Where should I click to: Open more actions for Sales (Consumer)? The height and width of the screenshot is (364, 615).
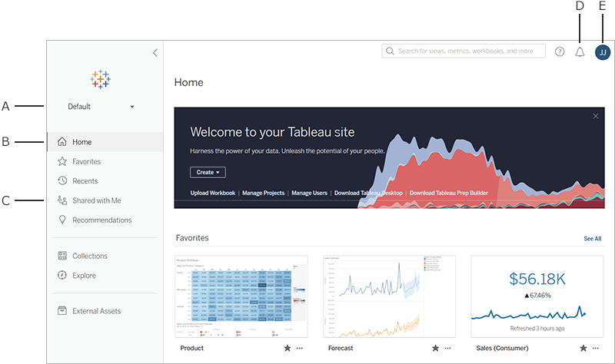click(x=595, y=348)
